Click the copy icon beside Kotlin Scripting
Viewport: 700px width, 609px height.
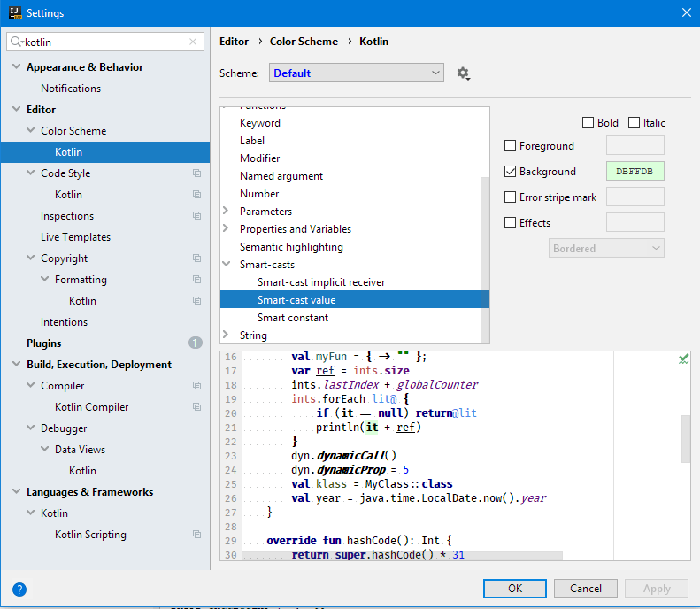[196, 535]
